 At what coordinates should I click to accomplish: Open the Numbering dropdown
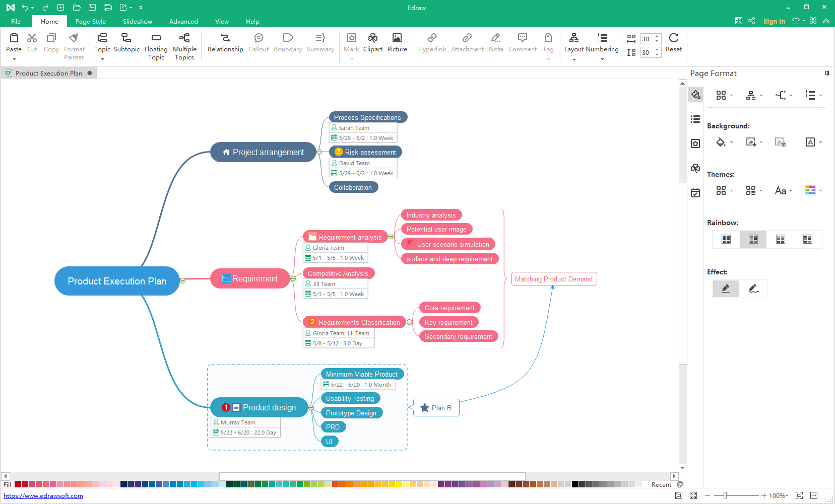602,59
